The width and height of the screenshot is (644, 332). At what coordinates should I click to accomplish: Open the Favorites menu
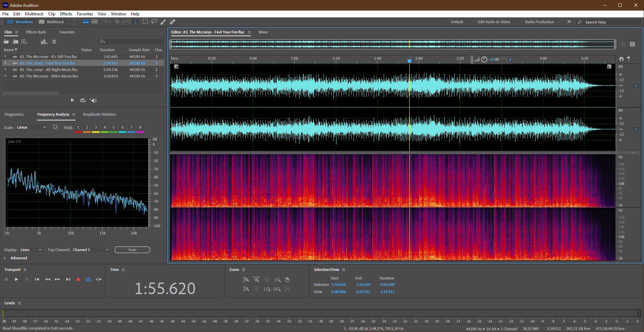click(x=85, y=14)
